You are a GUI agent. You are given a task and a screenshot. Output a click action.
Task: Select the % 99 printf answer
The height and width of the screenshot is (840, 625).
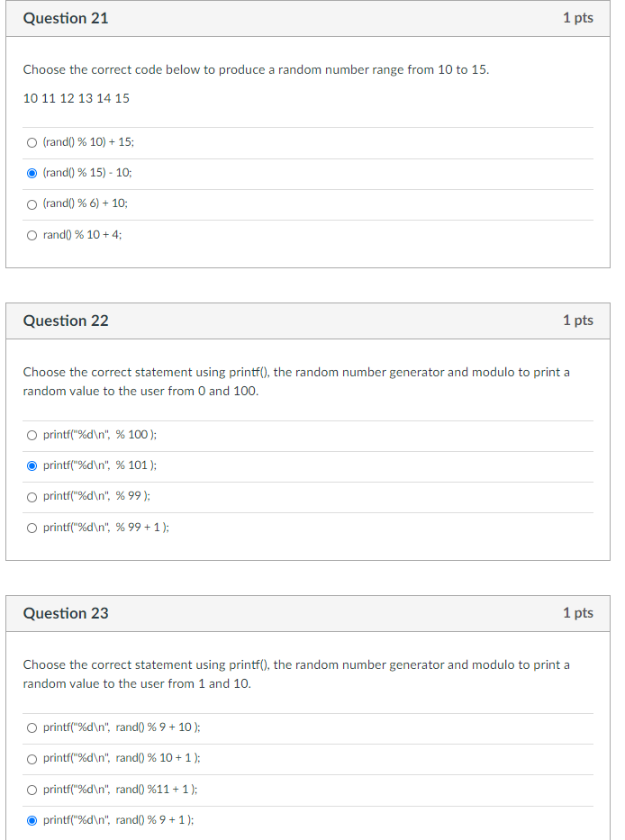click(32, 496)
